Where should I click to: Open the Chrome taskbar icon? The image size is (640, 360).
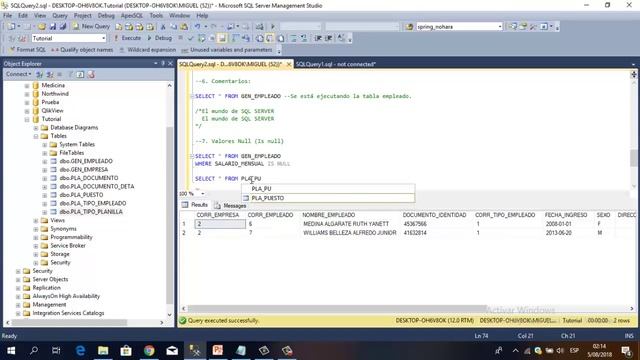(x=149, y=351)
